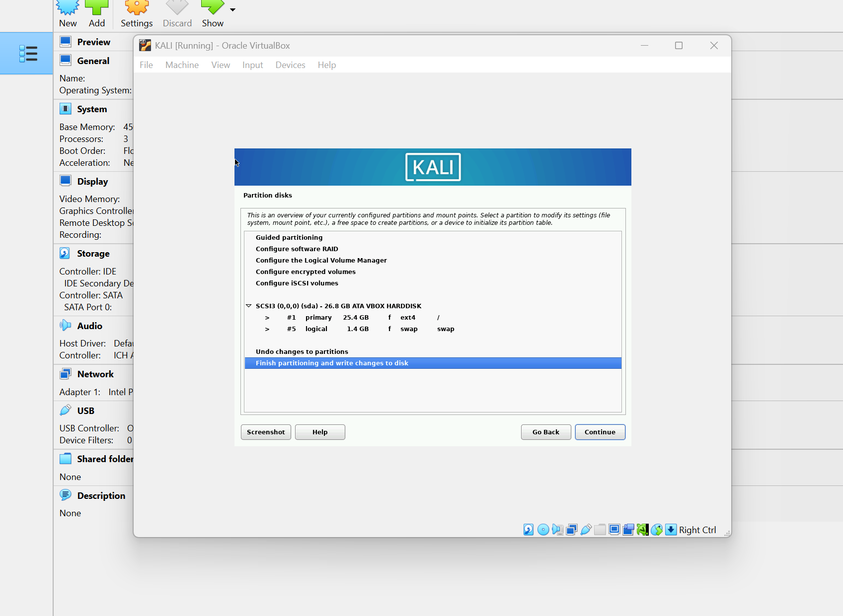
Task: Select Configure software RAID
Action: 433,249
